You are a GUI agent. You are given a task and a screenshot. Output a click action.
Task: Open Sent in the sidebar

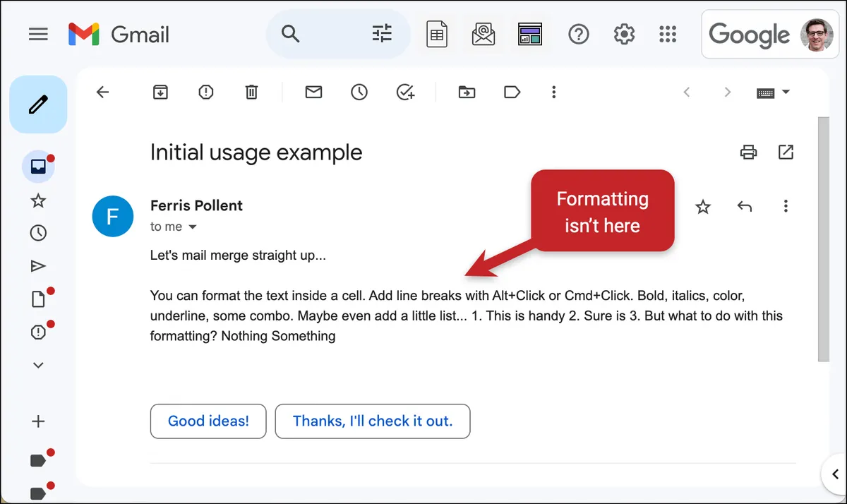(x=38, y=265)
